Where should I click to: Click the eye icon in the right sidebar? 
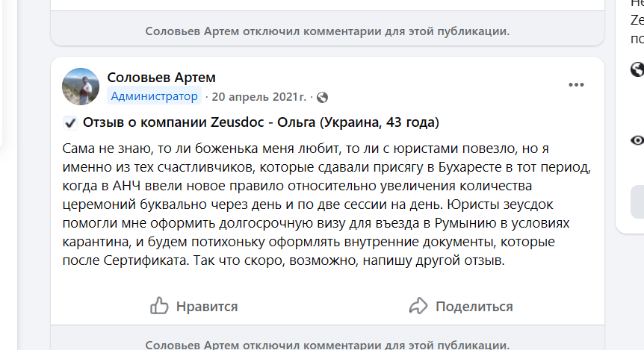(637, 140)
